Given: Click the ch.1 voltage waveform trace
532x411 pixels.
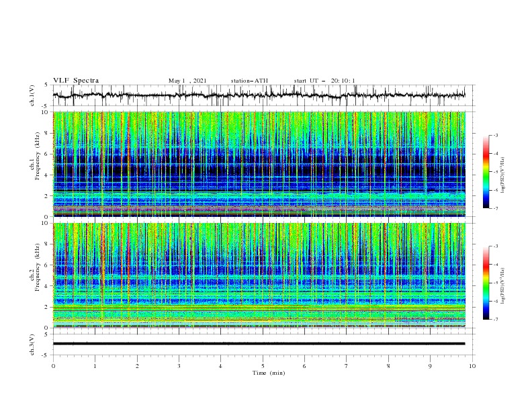Looking at the screenshot, I should click(x=259, y=95).
